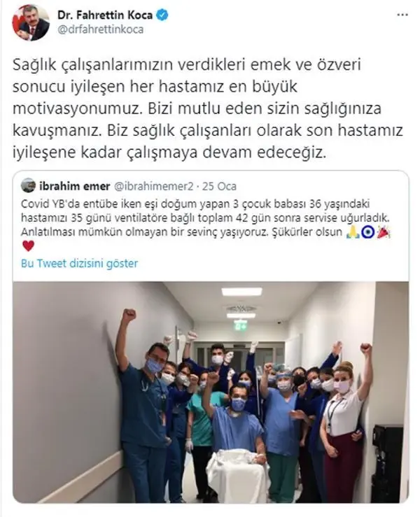The image size is (420, 517).
Task: Open the three-dot more options menu
Action: tap(402, 15)
